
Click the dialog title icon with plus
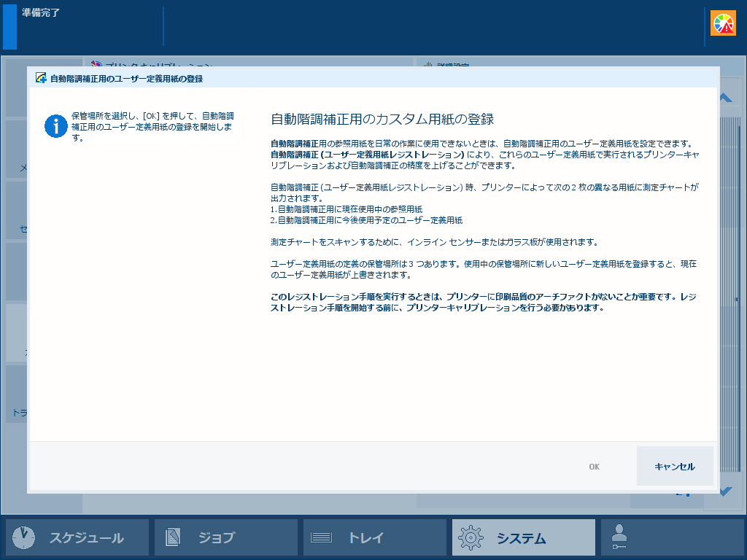[x=41, y=78]
